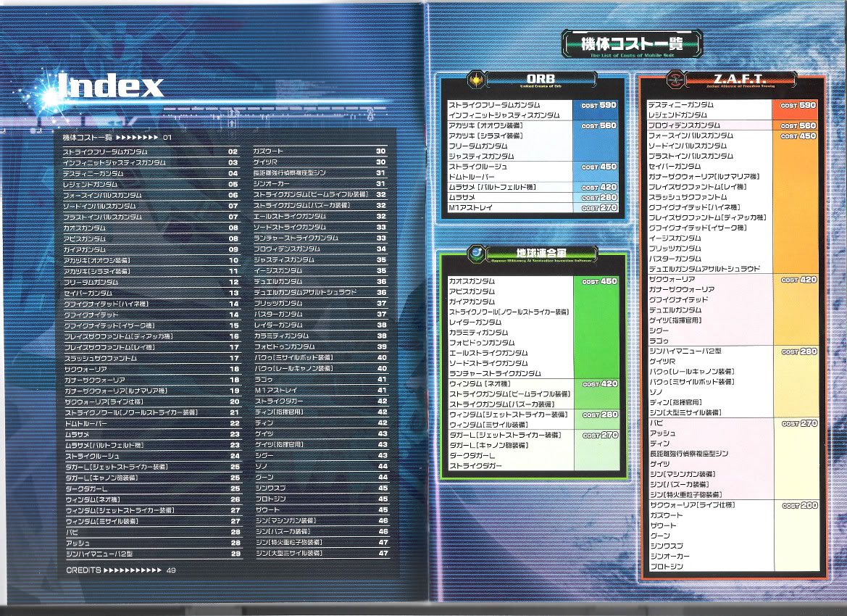Select the ORB panel header
This screenshot has height=616, width=847.
pos(541,78)
